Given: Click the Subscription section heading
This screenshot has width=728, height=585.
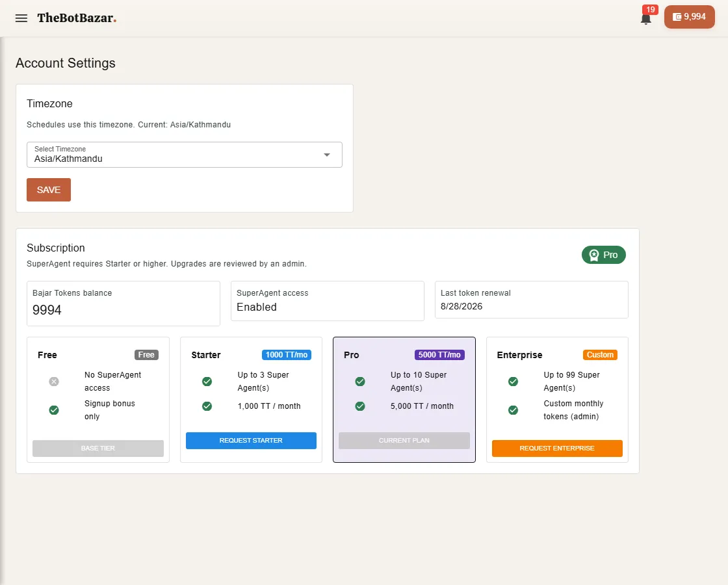Looking at the screenshot, I should (x=56, y=248).
